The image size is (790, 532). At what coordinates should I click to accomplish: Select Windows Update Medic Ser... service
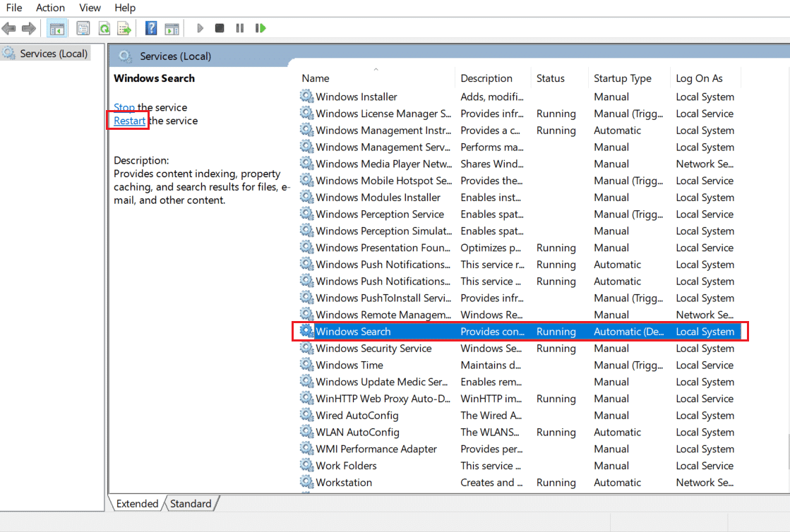pos(381,382)
